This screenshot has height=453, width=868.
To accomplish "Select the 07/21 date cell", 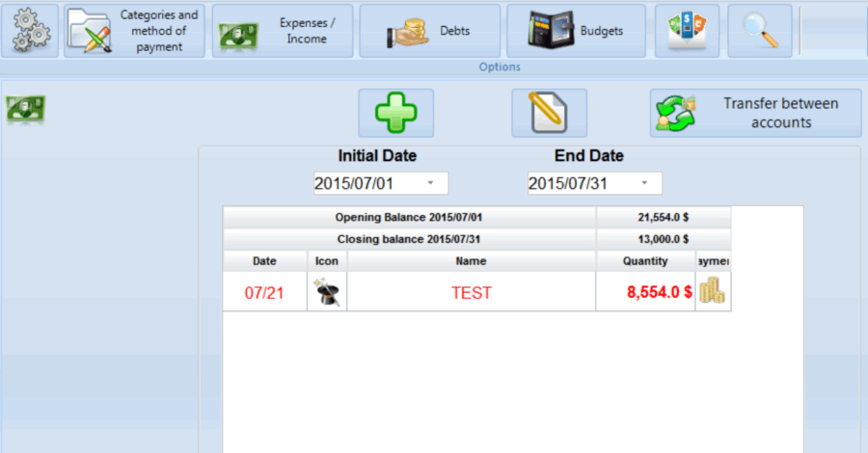I will click(x=264, y=292).
